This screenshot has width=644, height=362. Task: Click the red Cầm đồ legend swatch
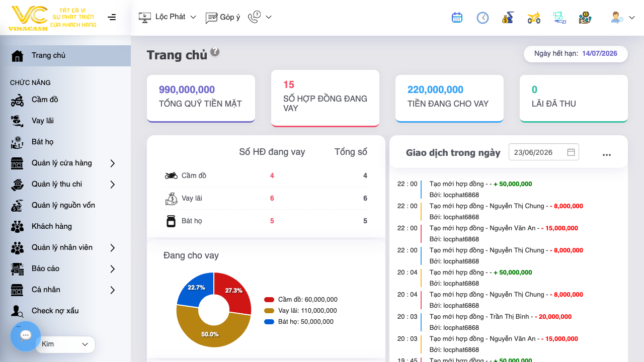269,300
